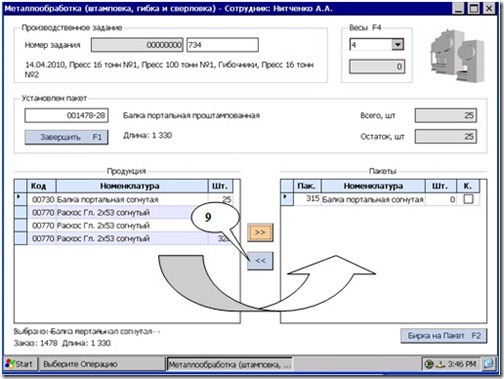The height and width of the screenshot is (379, 504).
Task: Click the Код column header
Action: (41, 186)
